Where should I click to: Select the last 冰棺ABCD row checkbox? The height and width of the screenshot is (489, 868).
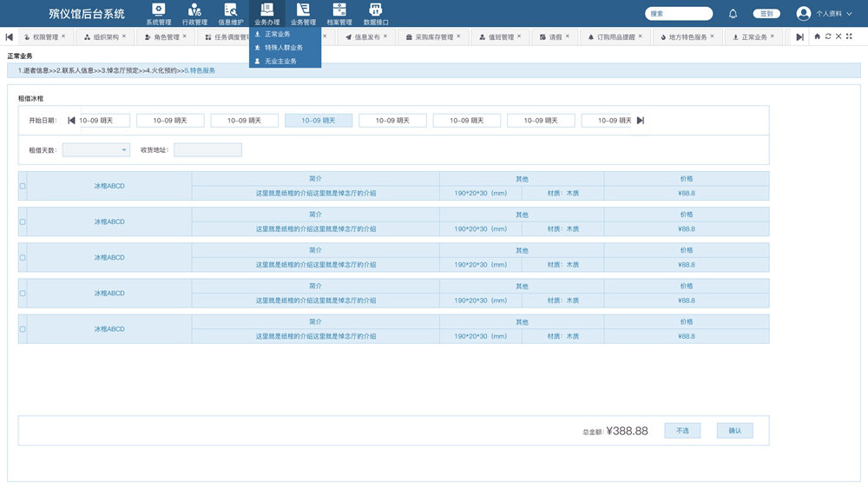[x=23, y=329]
